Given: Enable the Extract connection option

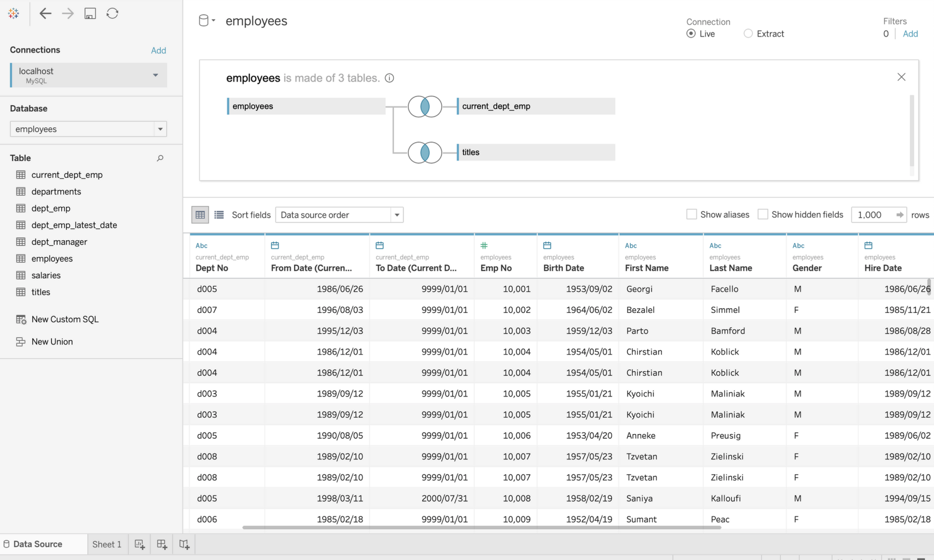Looking at the screenshot, I should [x=748, y=33].
